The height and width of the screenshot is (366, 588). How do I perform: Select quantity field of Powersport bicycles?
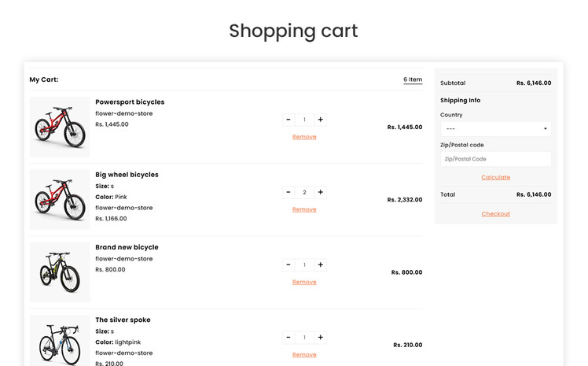(304, 120)
